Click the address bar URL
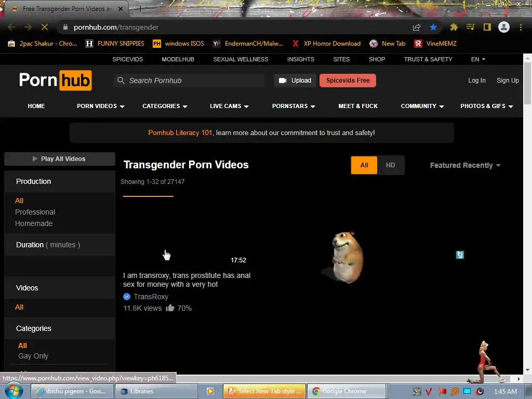This screenshot has width=532, height=399. (116, 27)
